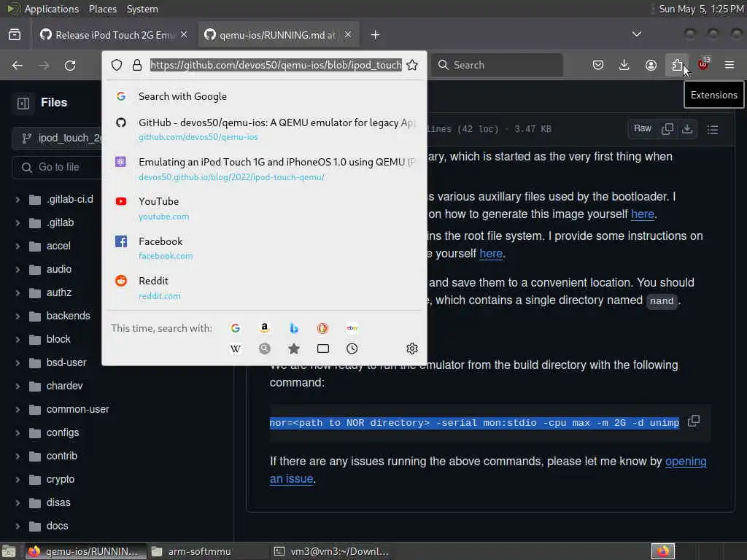The image size is (747, 560).
Task: Open the configs folder in file tree
Action: click(63, 433)
